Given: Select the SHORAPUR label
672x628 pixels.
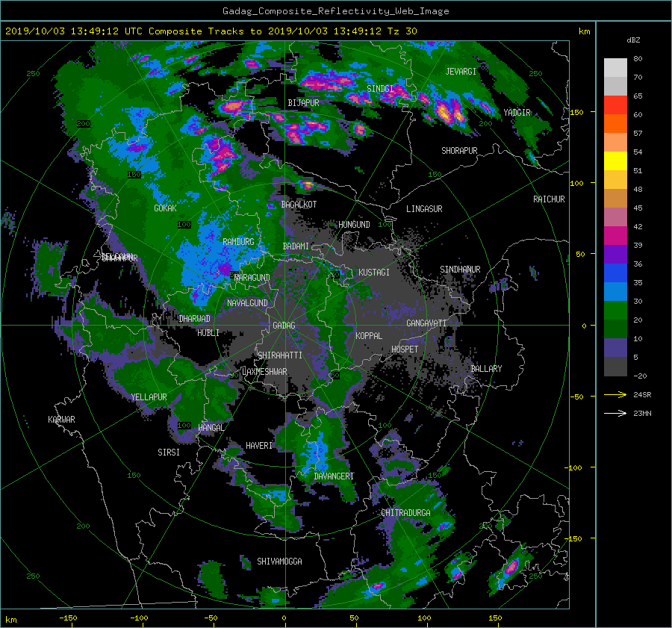Looking at the screenshot, I should coord(459,151).
